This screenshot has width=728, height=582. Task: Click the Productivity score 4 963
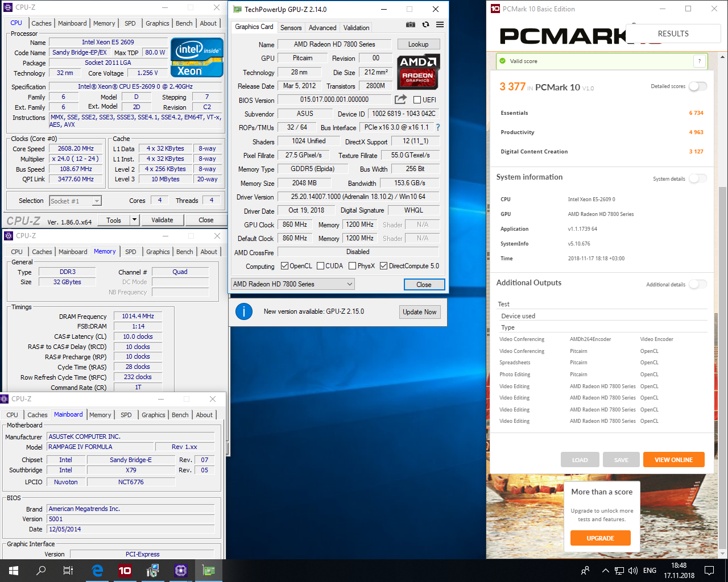click(696, 132)
